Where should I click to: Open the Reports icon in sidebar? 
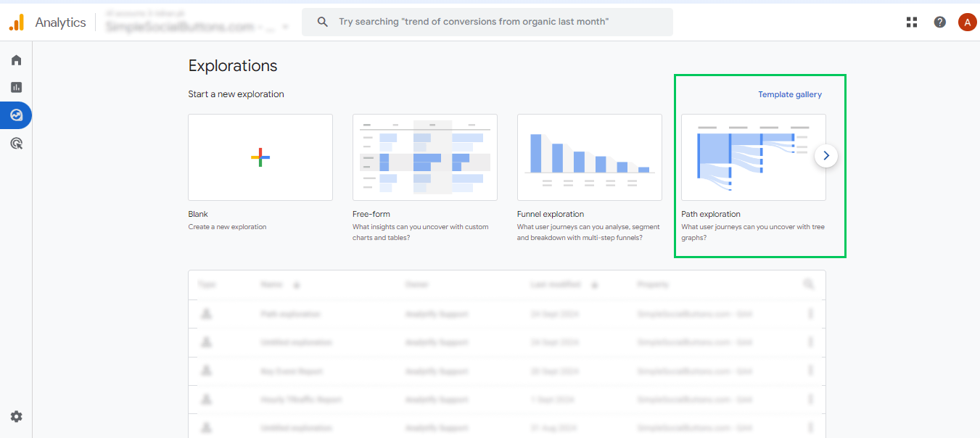pos(16,88)
